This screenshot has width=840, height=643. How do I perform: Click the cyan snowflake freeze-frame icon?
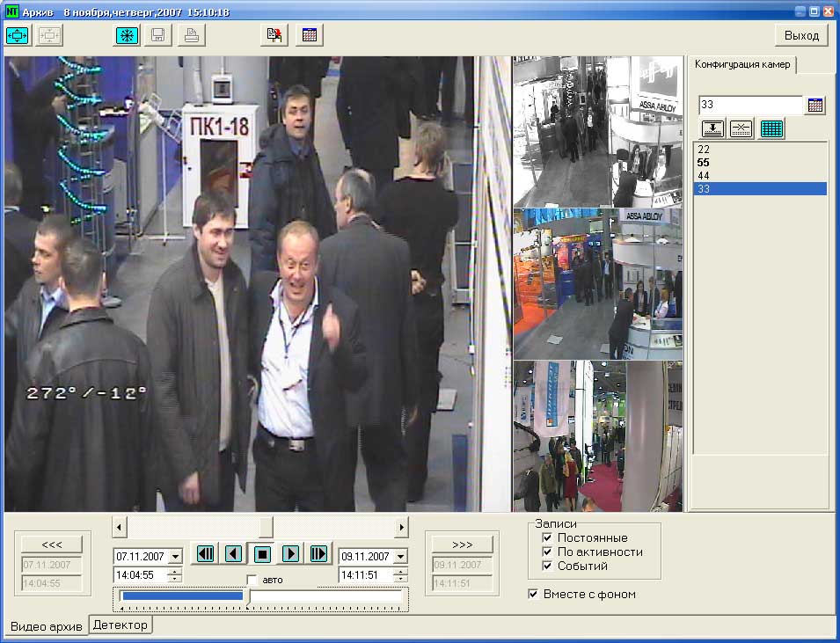(x=128, y=35)
